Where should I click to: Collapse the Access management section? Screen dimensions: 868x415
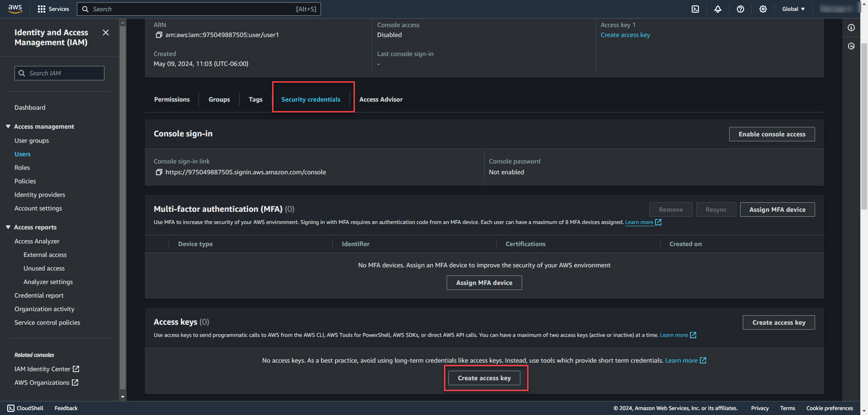pyautogui.click(x=8, y=126)
